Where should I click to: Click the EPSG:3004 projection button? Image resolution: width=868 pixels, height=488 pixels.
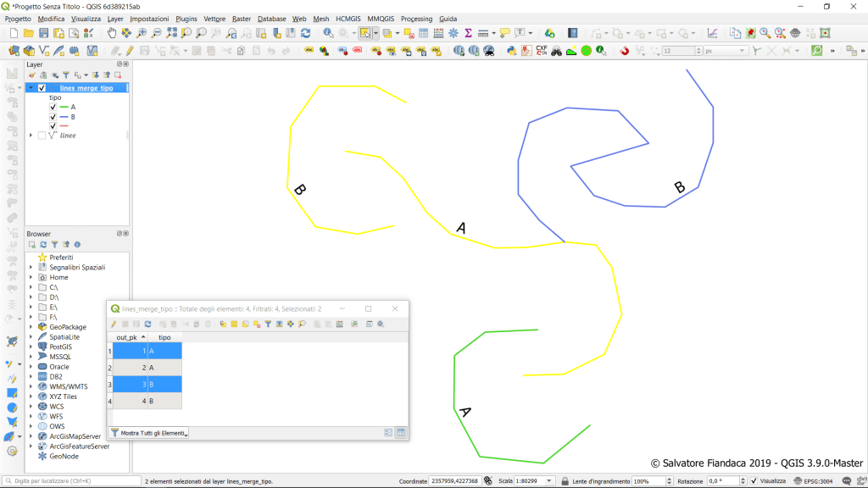tap(812, 481)
